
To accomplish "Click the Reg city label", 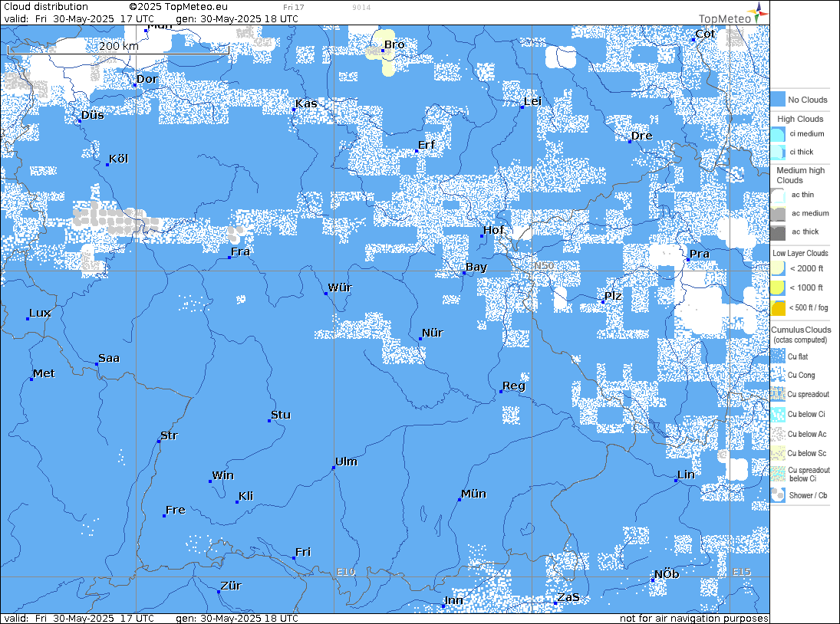I will pyautogui.click(x=514, y=386).
